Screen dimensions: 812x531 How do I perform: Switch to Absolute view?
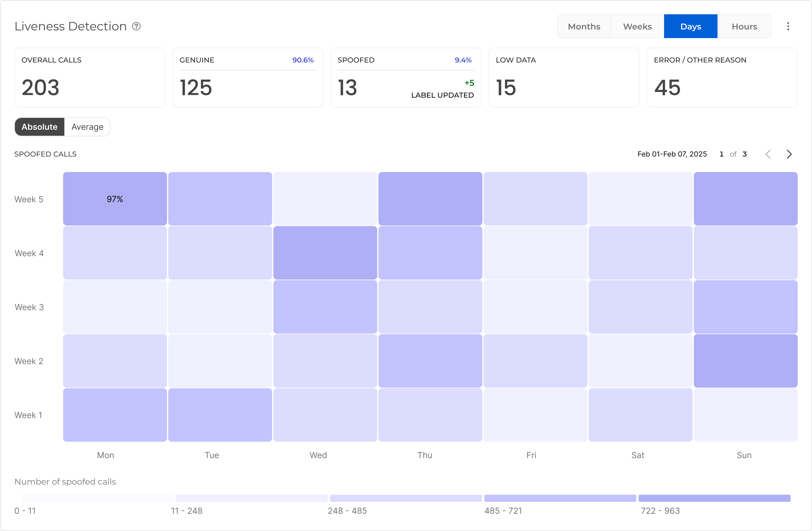coord(40,127)
